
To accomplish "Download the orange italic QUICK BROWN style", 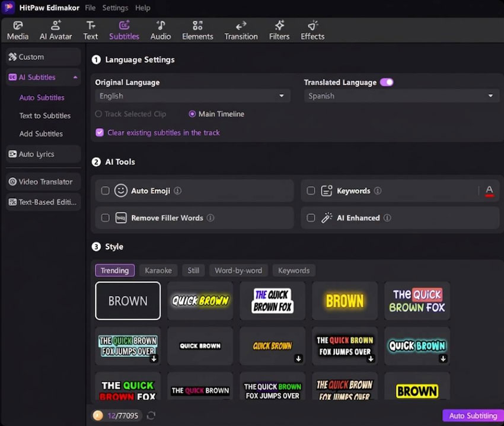I will click(x=299, y=358).
